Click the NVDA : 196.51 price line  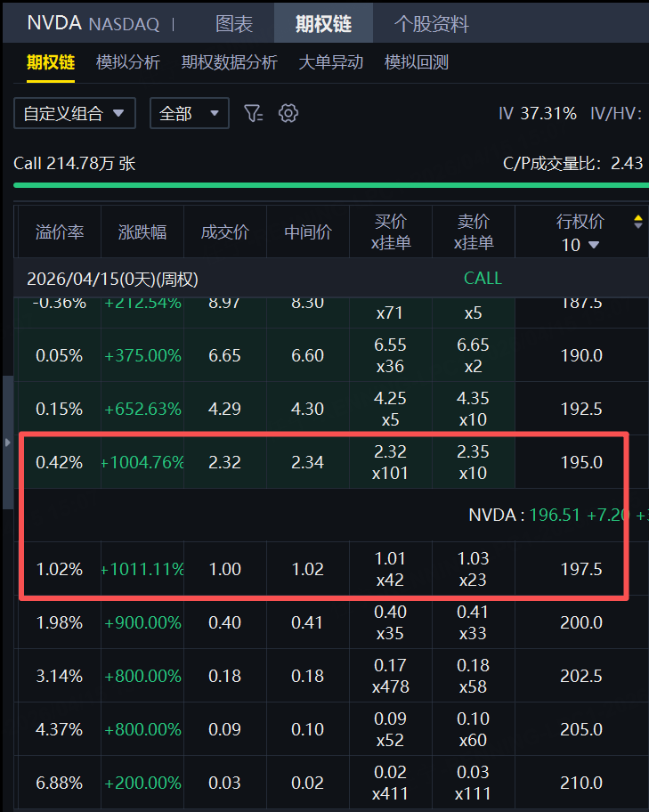click(x=558, y=516)
